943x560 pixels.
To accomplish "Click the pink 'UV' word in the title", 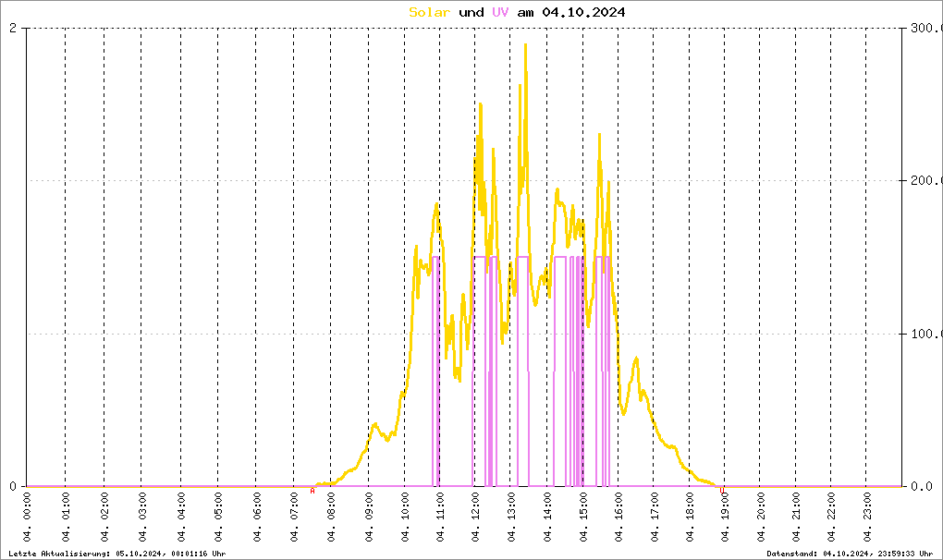I will click(500, 12).
